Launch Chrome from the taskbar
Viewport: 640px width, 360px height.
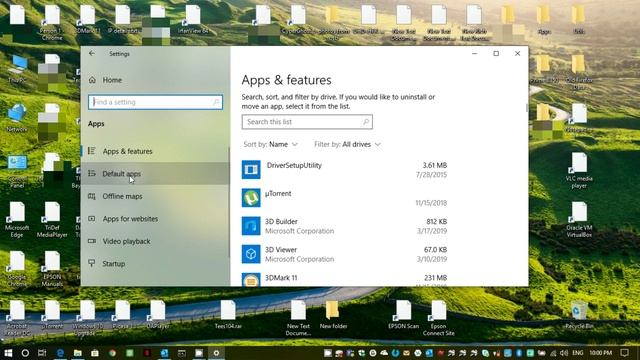(112, 353)
